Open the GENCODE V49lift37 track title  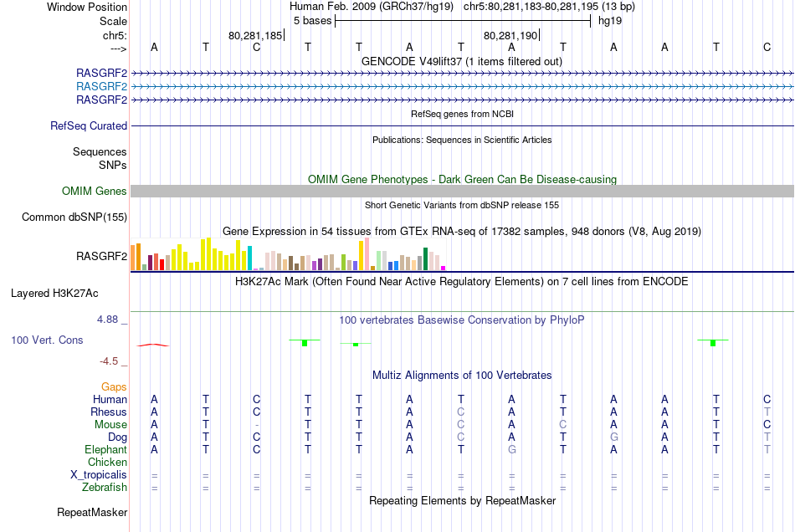pyautogui.click(x=461, y=61)
